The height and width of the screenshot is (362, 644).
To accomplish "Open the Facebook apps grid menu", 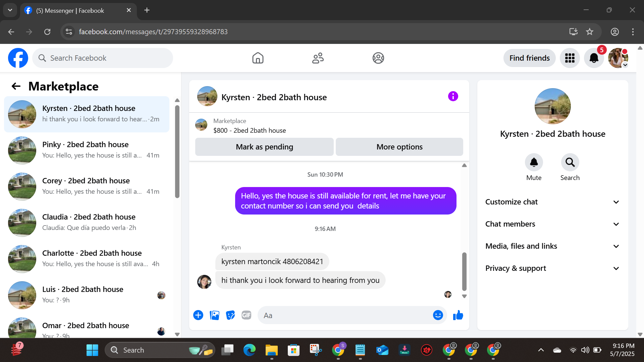I will [570, 58].
